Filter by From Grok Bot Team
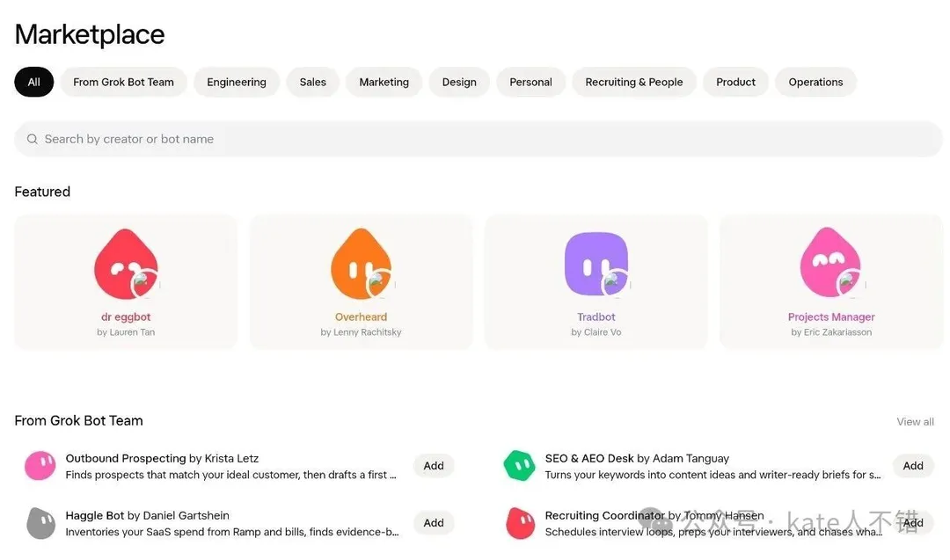Screen dimensions: 950x560 coord(124,82)
